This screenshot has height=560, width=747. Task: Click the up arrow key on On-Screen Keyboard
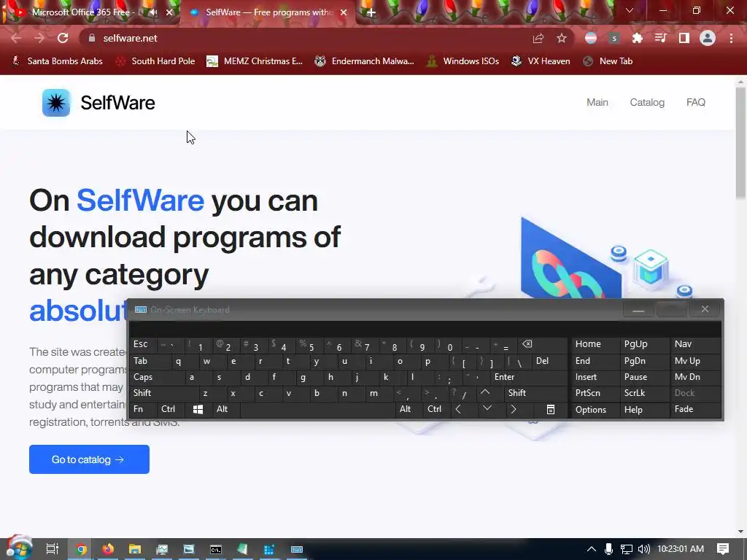click(485, 393)
